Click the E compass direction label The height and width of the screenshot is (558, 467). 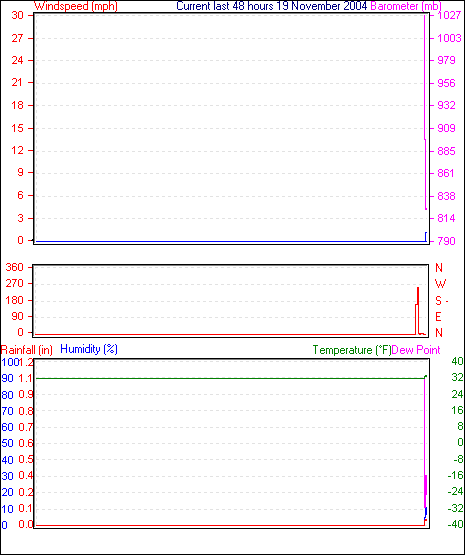click(x=438, y=317)
